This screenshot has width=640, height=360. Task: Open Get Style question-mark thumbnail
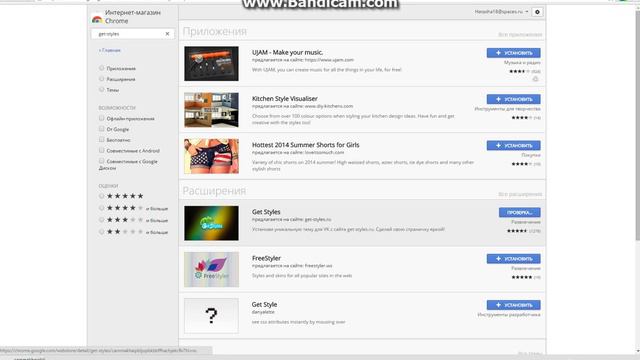(x=211, y=316)
